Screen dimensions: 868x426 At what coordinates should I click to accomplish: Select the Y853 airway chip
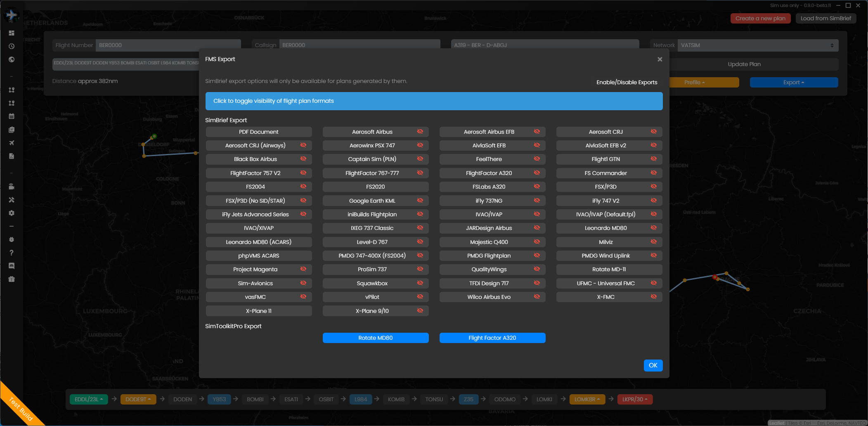coord(219,399)
